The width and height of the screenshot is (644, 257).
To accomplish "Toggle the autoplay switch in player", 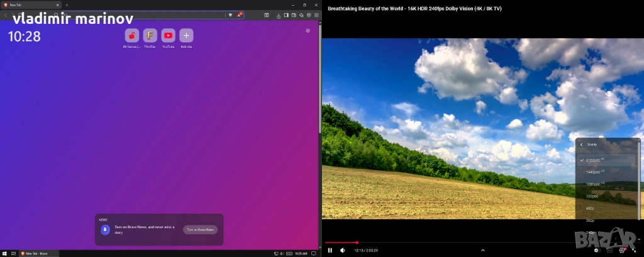I will [x=597, y=251].
